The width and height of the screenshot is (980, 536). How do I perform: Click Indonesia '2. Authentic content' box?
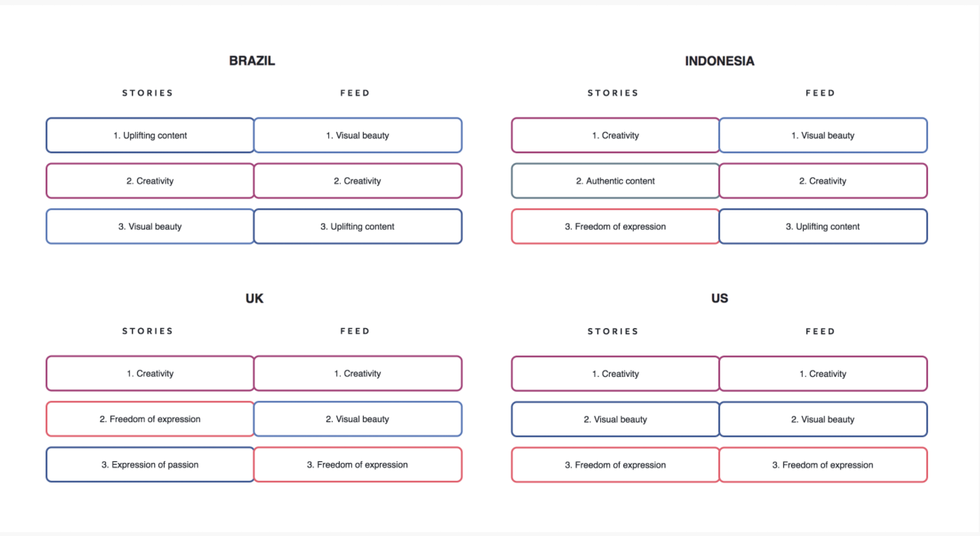[616, 181]
